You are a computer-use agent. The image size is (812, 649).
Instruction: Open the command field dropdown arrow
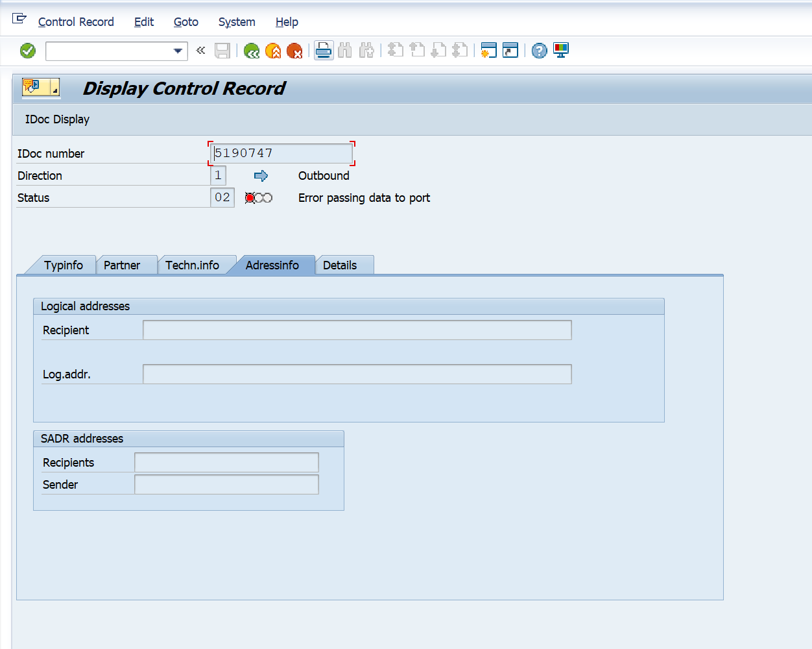(178, 51)
